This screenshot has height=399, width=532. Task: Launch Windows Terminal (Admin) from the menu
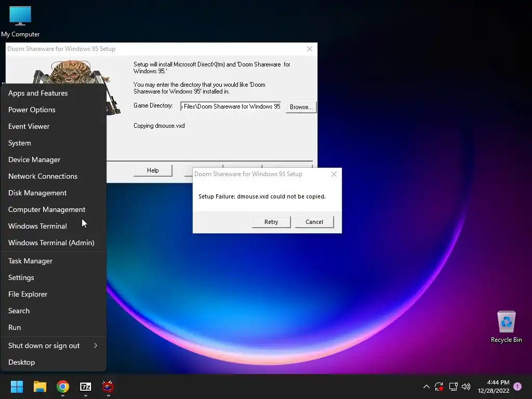pos(54,243)
